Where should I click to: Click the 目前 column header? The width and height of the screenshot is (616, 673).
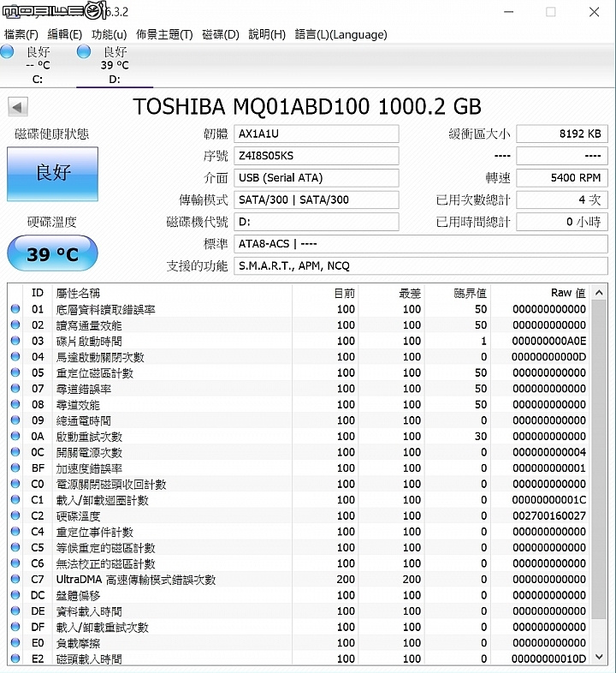click(325, 293)
